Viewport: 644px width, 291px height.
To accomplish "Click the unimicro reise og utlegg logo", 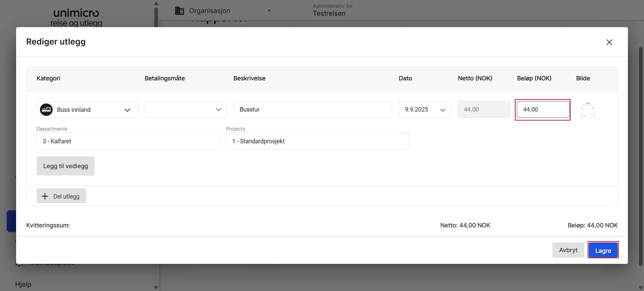I will coord(76,17).
